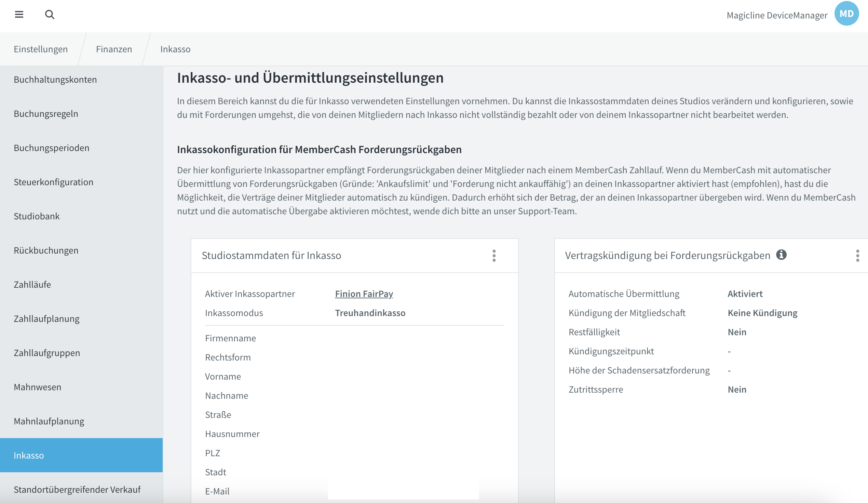The width and height of the screenshot is (868, 503).
Task: Click the Höhe der Schadensersatzforderung label
Action: 639,370
